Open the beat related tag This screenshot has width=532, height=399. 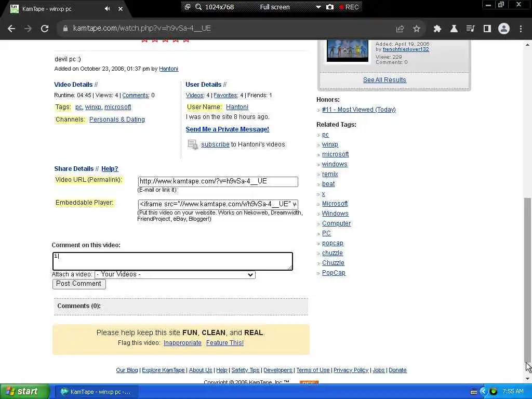[328, 184]
